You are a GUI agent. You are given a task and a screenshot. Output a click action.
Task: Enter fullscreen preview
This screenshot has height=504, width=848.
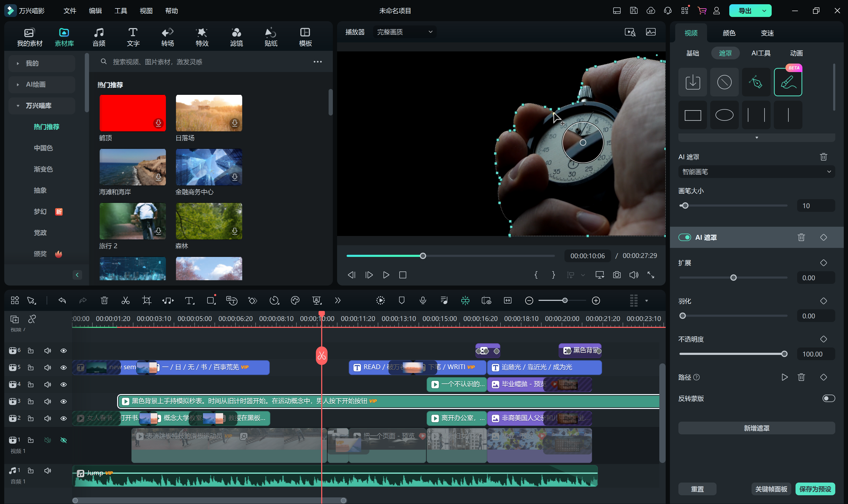tap(651, 275)
